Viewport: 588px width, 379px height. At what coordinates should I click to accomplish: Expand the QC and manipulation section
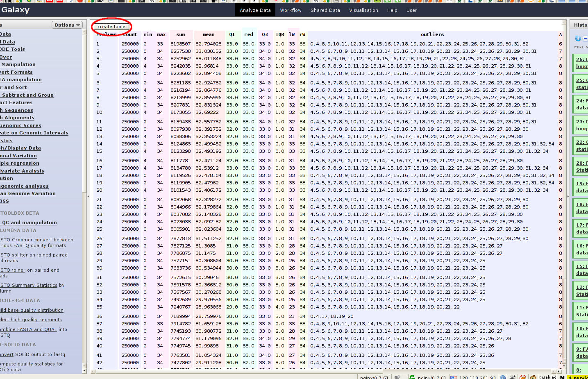29,222
